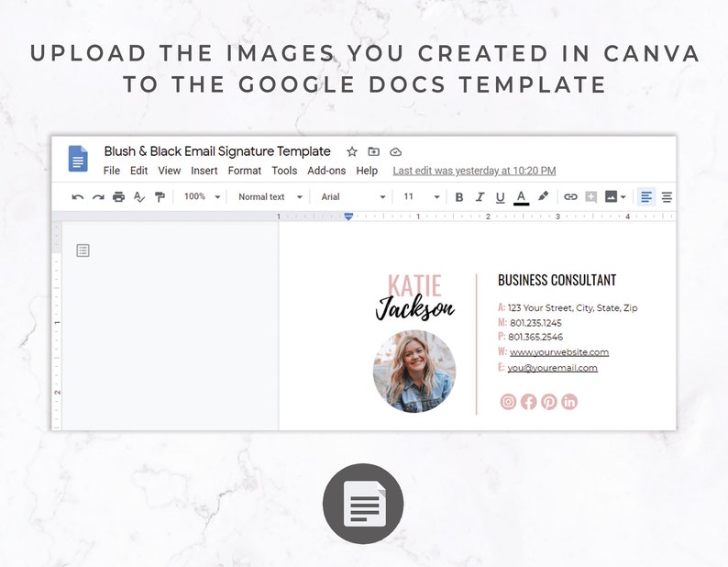
Task: Run spelling and grammar check
Action: [x=138, y=197]
